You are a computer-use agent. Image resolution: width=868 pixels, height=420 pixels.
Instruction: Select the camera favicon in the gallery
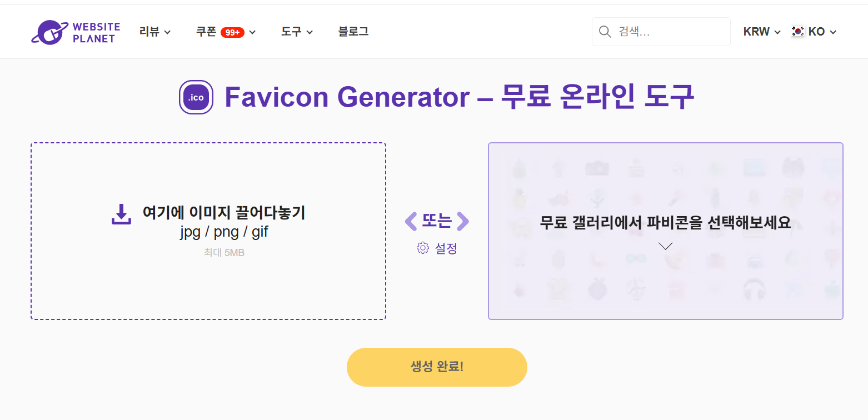coord(598,168)
